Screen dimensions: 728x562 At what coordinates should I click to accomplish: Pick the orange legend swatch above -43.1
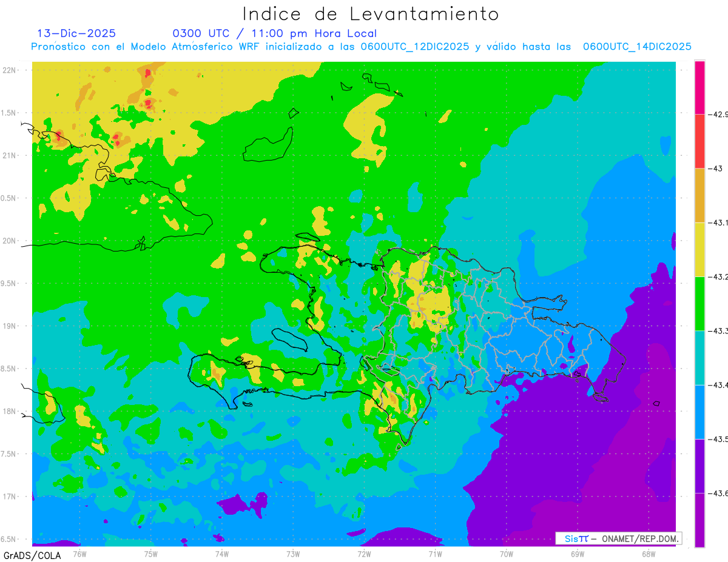tap(699, 195)
